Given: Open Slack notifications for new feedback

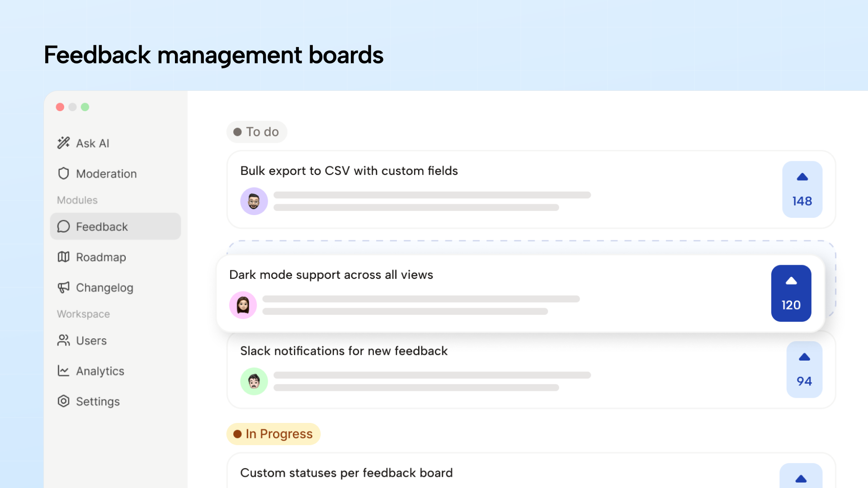Looking at the screenshot, I should (344, 351).
